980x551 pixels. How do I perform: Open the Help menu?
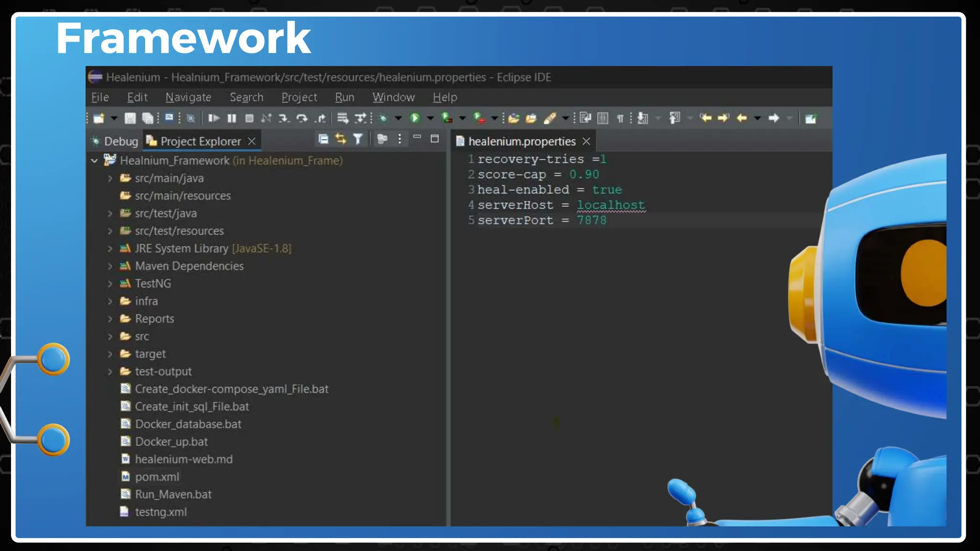(x=445, y=97)
